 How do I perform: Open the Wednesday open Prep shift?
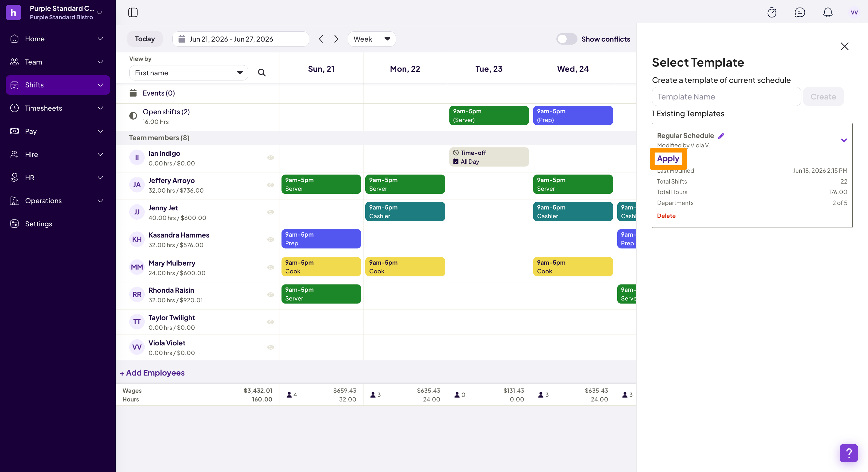(573, 115)
